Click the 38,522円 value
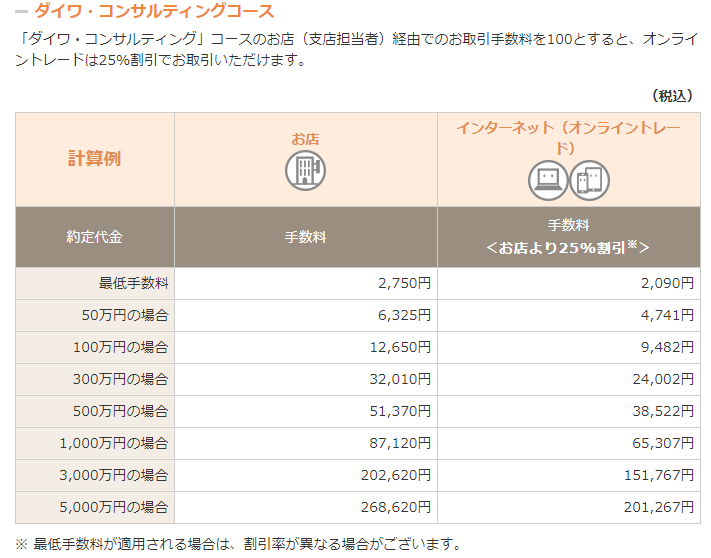This screenshot has height=558, width=711. pyautogui.click(x=663, y=411)
